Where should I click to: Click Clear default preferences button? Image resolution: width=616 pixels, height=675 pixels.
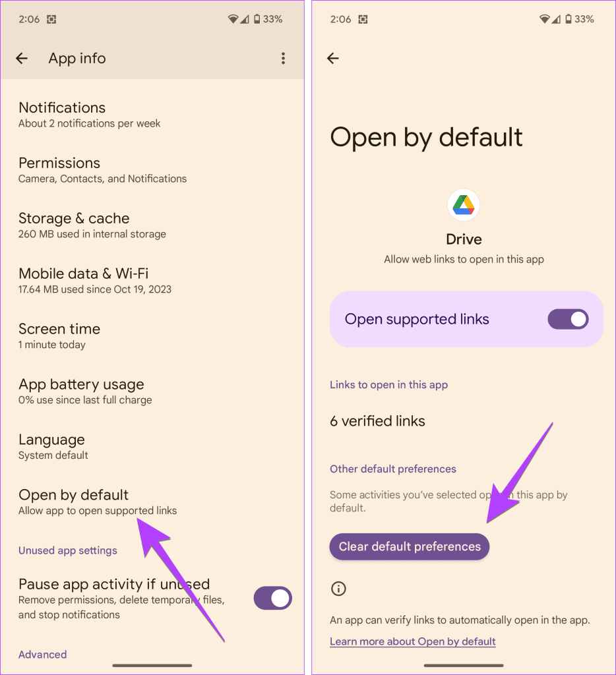pos(409,546)
